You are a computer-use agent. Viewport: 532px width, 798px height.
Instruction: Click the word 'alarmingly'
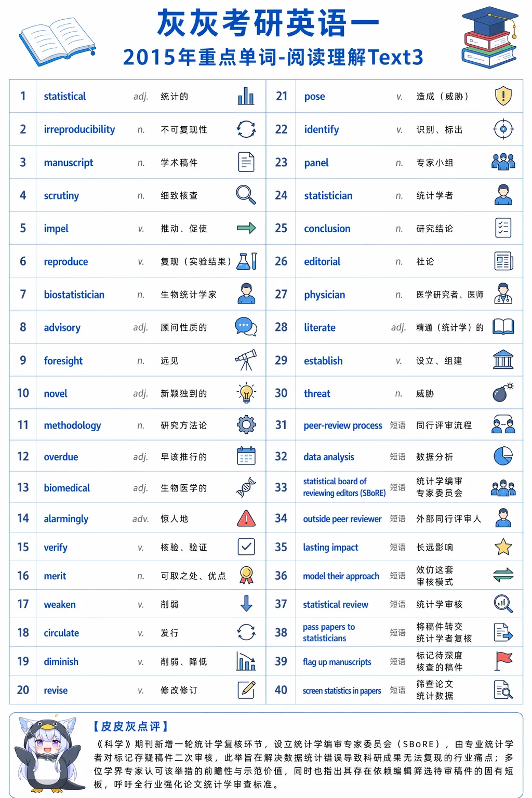tap(66, 519)
